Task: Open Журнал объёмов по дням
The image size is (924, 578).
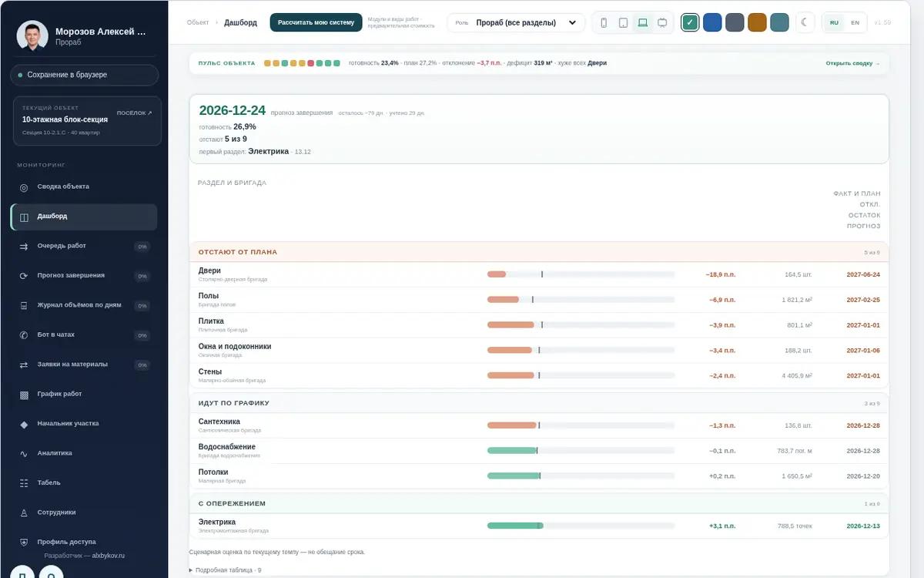Action: (84, 305)
